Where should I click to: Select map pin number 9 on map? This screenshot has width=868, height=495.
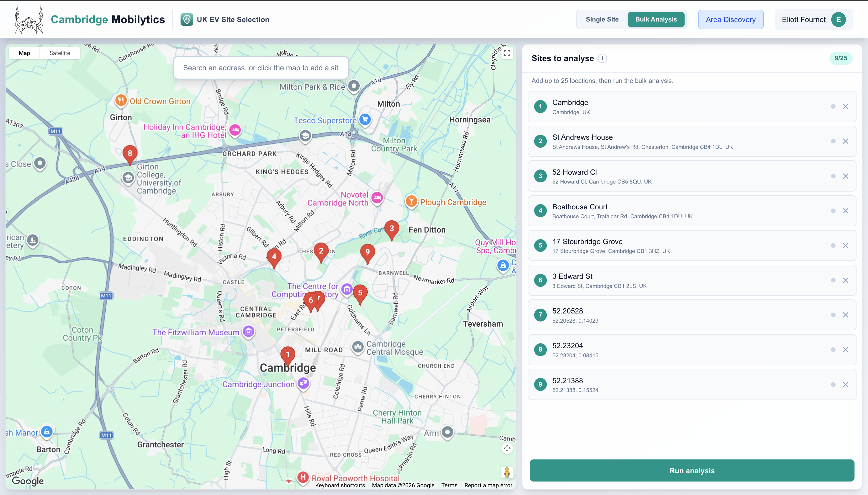(x=367, y=254)
